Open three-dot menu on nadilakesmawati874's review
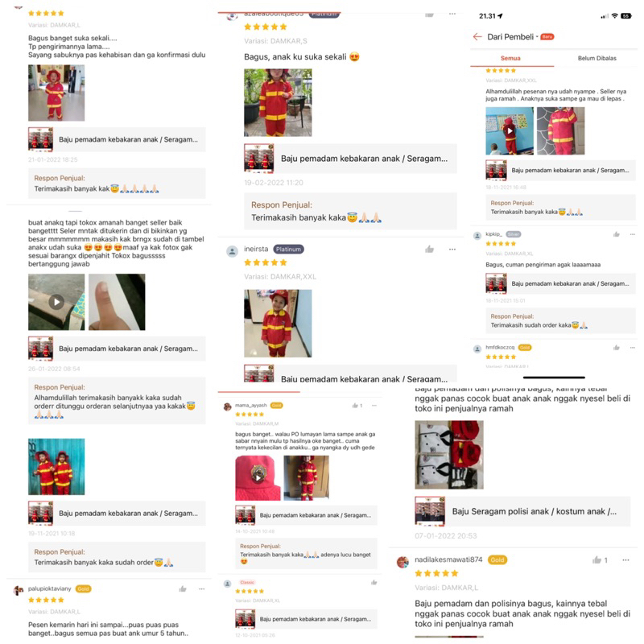This screenshot has width=644, height=644. tap(625, 559)
